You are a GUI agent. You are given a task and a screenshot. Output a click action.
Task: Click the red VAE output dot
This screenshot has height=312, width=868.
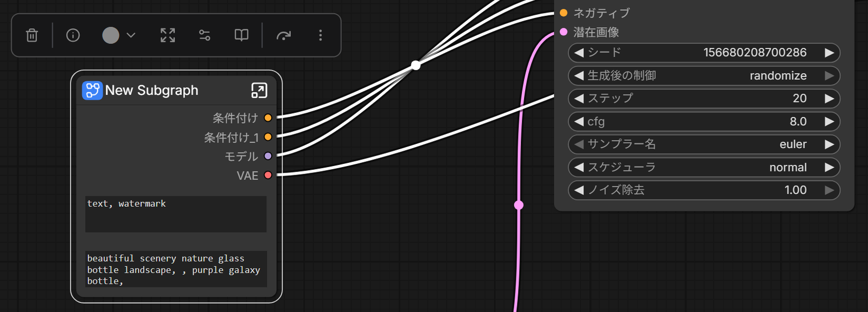click(x=268, y=175)
